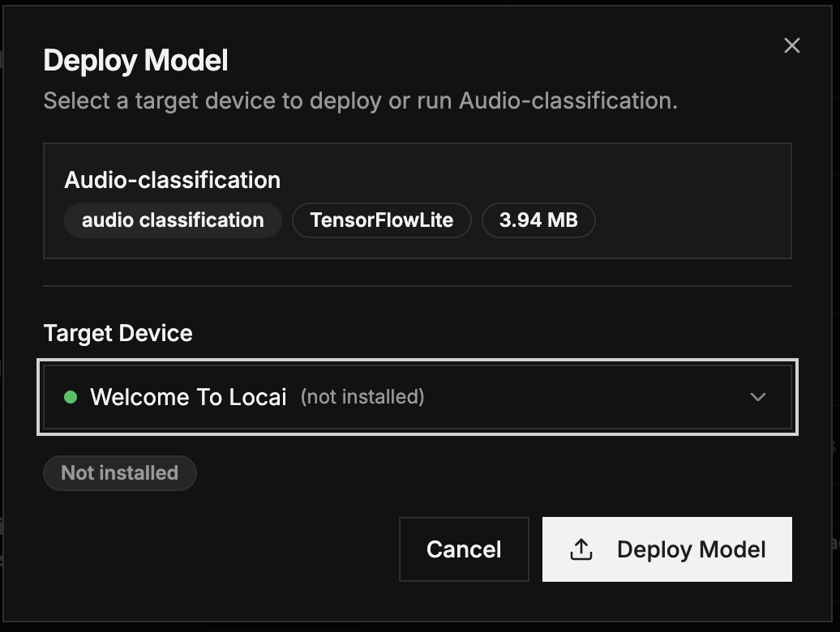Click the Target Device section header
This screenshot has width=840, height=632.
pos(117,333)
